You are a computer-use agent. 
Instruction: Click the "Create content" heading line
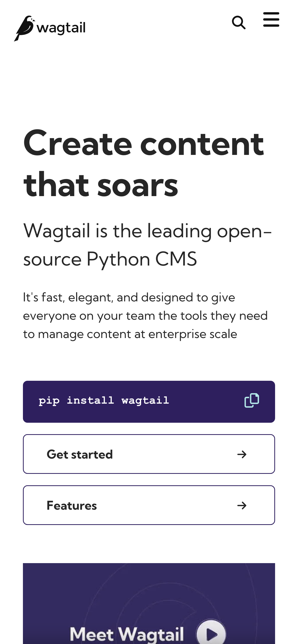(x=143, y=144)
